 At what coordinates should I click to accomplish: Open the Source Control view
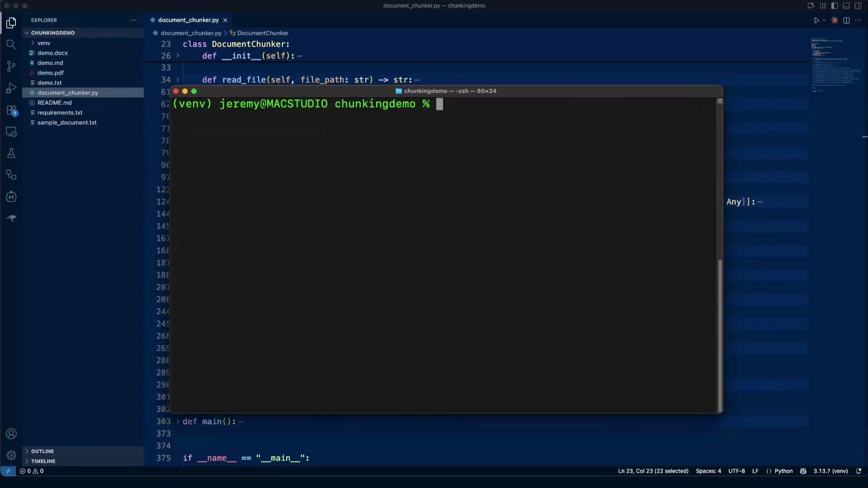pos(11,66)
